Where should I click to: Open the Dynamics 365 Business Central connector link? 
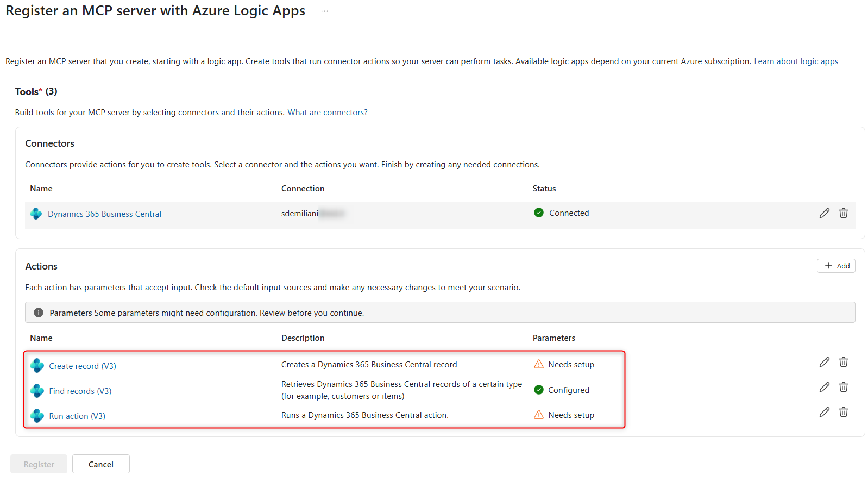[104, 214]
